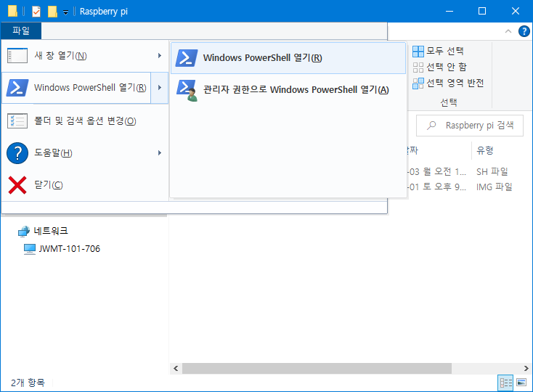Click the 새 창 열기(N) menu entry
Screen dimensions: 533x392
85,56
